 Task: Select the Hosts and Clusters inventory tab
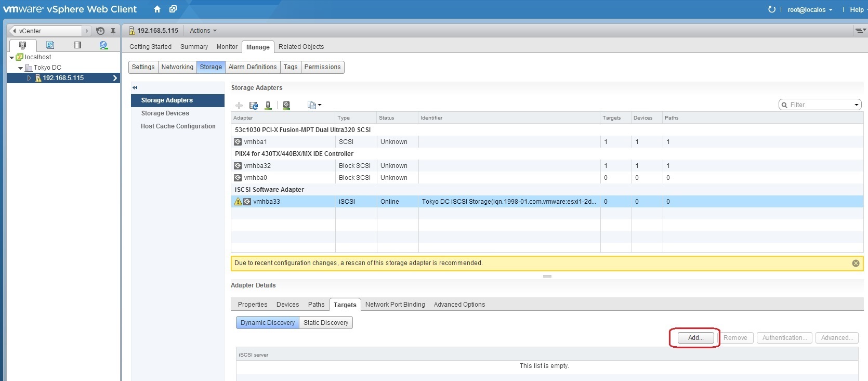pyautogui.click(x=22, y=45)
